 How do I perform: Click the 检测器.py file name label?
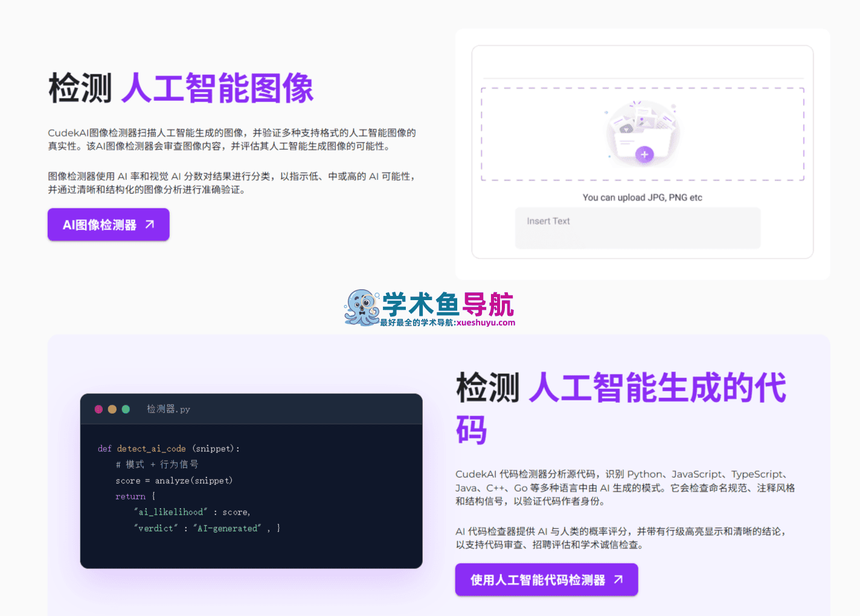(168, 409)
